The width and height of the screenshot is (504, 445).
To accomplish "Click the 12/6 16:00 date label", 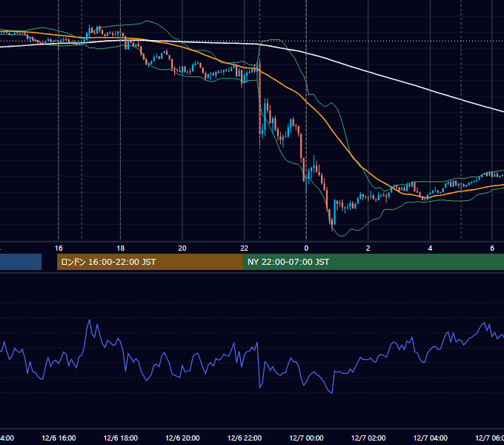I will pyautogui.click(x=59, y=438).
